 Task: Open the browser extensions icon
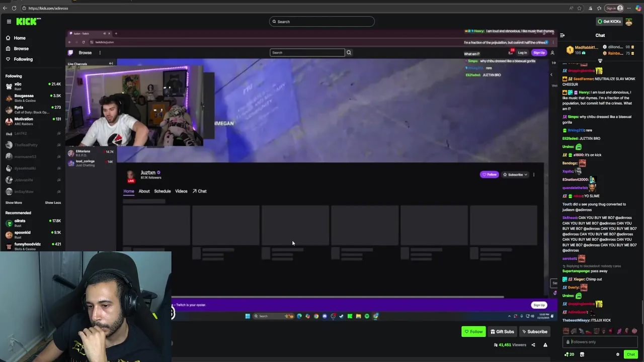(x=590, y=8)
